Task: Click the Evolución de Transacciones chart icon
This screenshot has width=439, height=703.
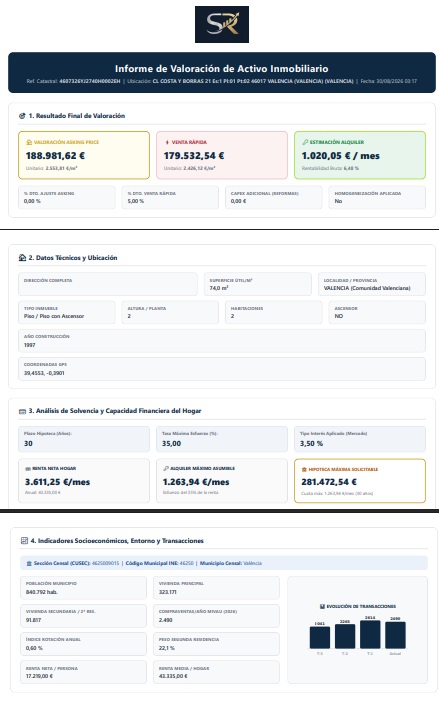Action: (x=322, y=606)
